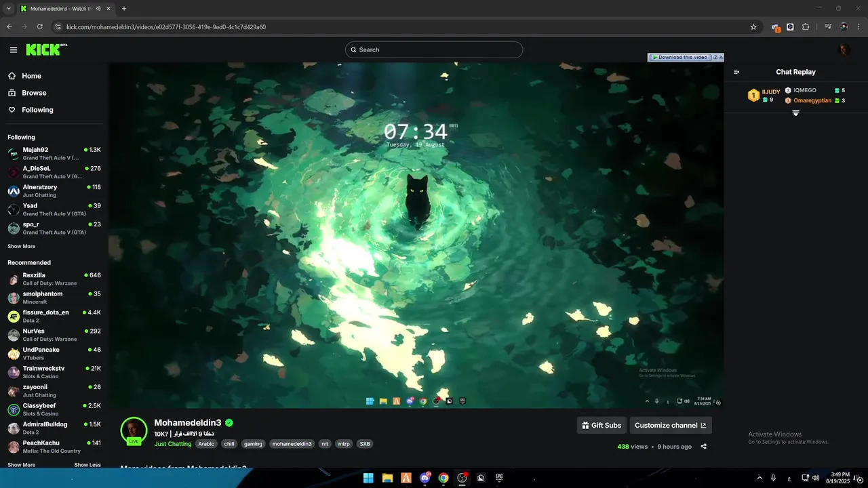Close the Download this video bar
The width and height of the screenshot is (868, 488).
point(721,58)
